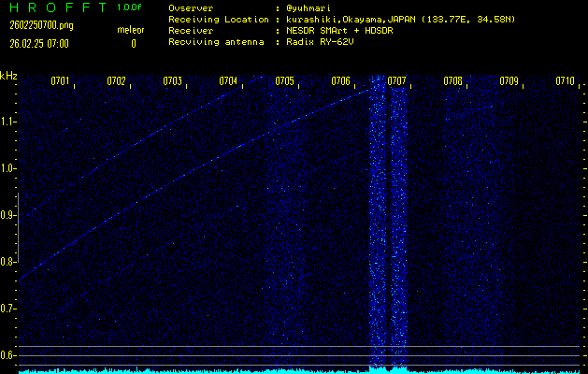Screen dimensions: 588x374
Task: Click observer name @yuhmari
Action: coord(308,8)
